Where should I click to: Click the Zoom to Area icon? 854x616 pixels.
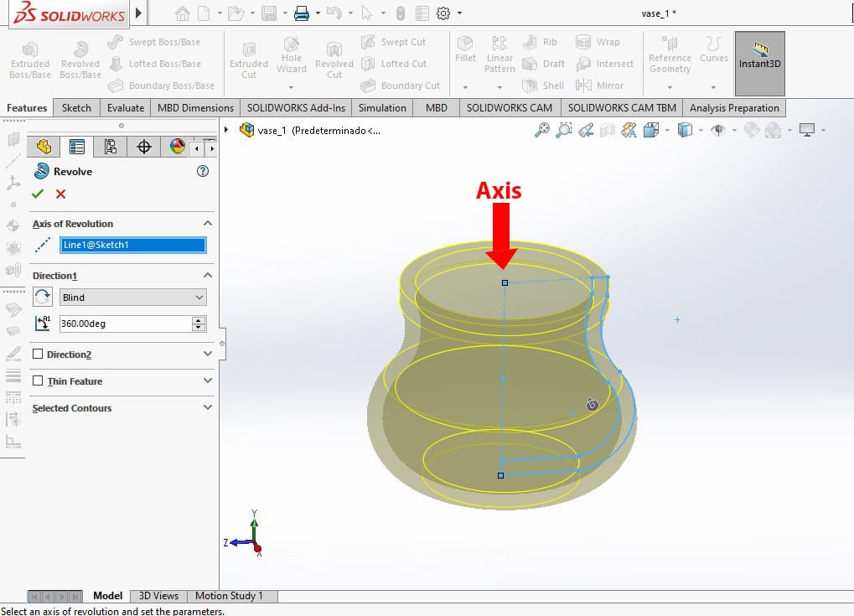point(564,130)
